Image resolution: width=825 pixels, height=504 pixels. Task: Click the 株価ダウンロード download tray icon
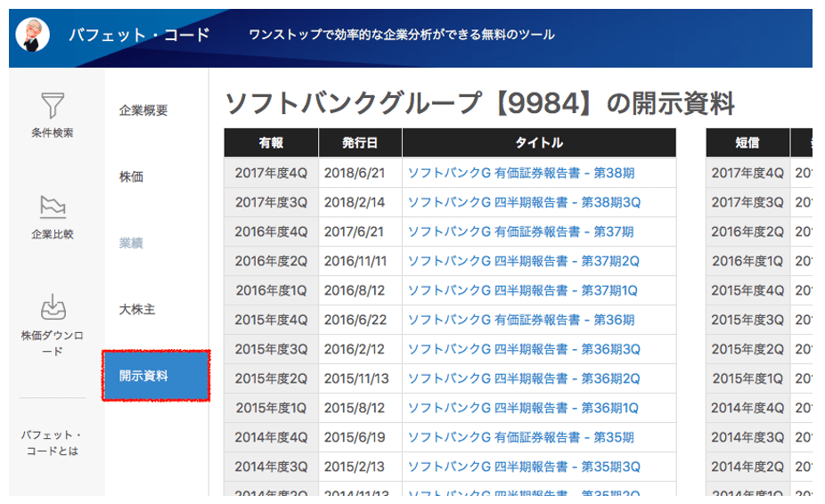53,308
